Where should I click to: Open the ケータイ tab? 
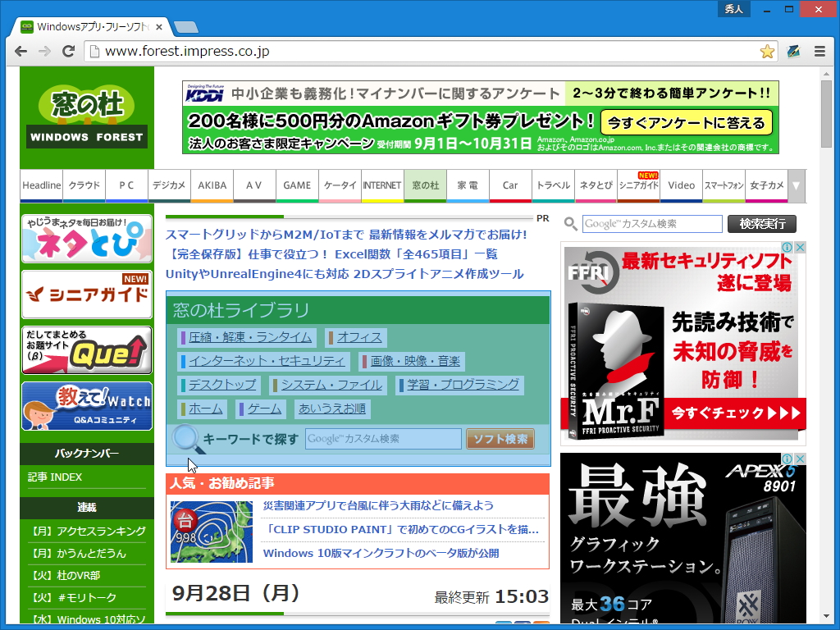pyautogui.click(x=340, y=185)
